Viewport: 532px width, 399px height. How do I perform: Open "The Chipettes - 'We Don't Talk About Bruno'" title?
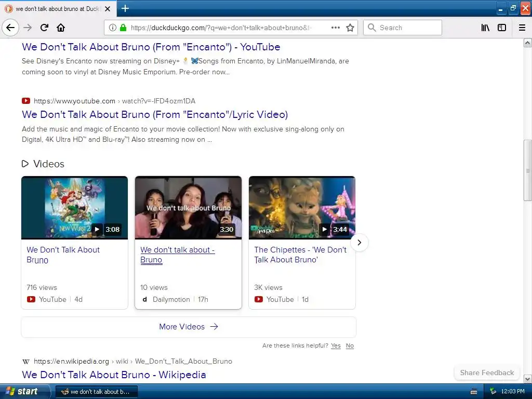click(300, 255)
